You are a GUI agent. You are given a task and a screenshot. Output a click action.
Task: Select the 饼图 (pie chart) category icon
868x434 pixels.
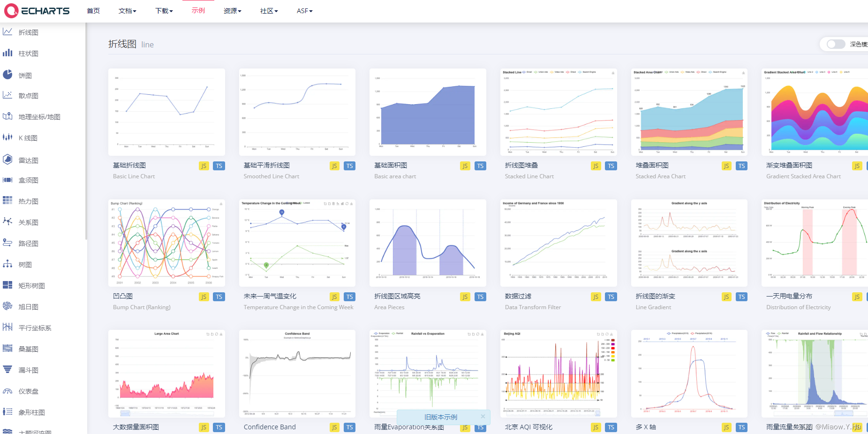point(8,74)
